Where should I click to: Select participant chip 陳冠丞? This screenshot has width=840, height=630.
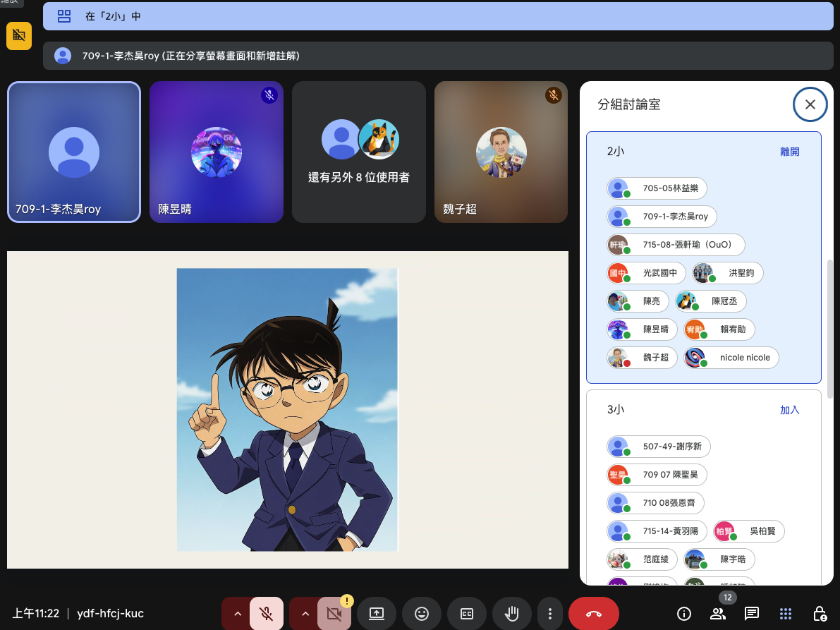[710, 301]
